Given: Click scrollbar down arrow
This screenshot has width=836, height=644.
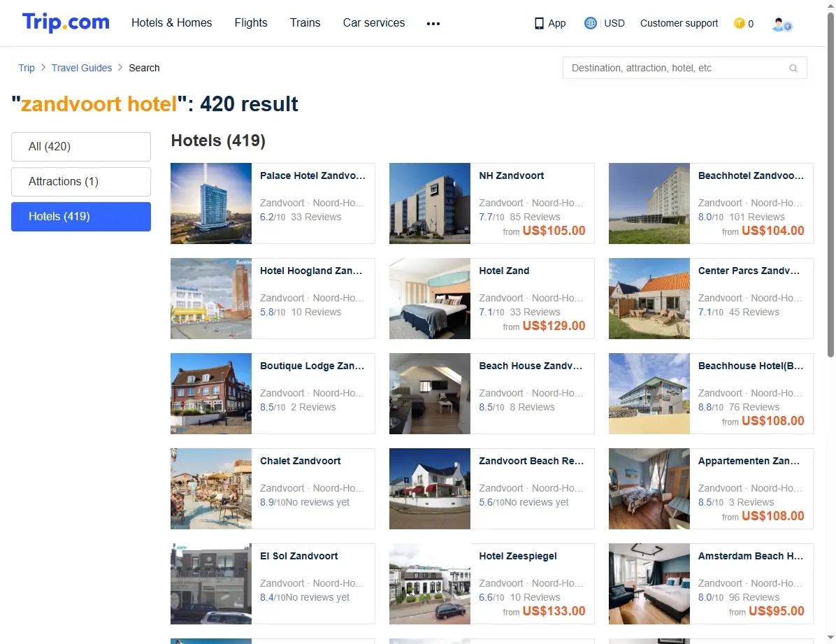Looking at the screenshot, I should coord(830,638).
